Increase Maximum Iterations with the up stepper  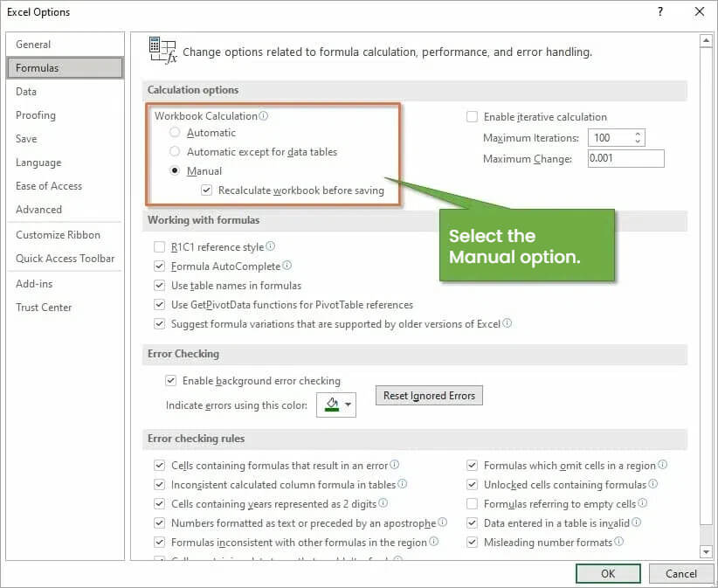click(x=637, y=133)
